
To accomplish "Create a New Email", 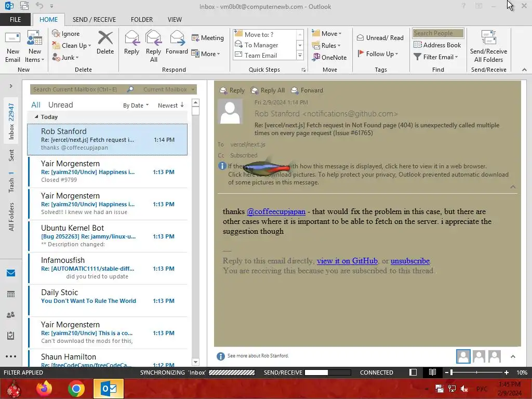I will click(12, 47).
